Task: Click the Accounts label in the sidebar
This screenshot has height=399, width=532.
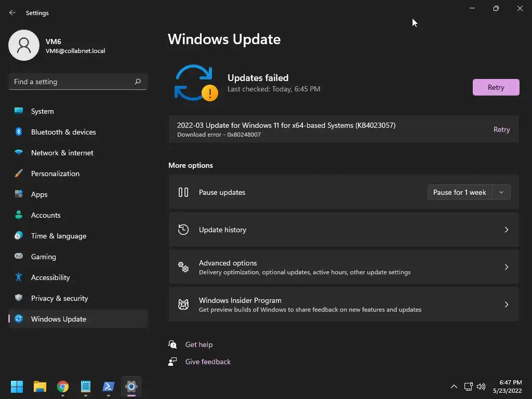Action: [46, 215]
